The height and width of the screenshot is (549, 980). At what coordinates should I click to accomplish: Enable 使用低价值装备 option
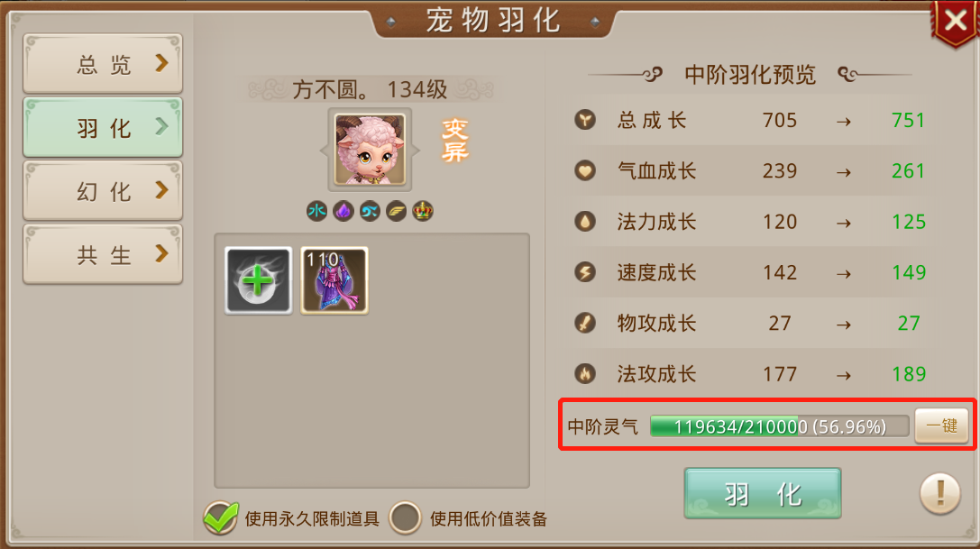[406, 517]
